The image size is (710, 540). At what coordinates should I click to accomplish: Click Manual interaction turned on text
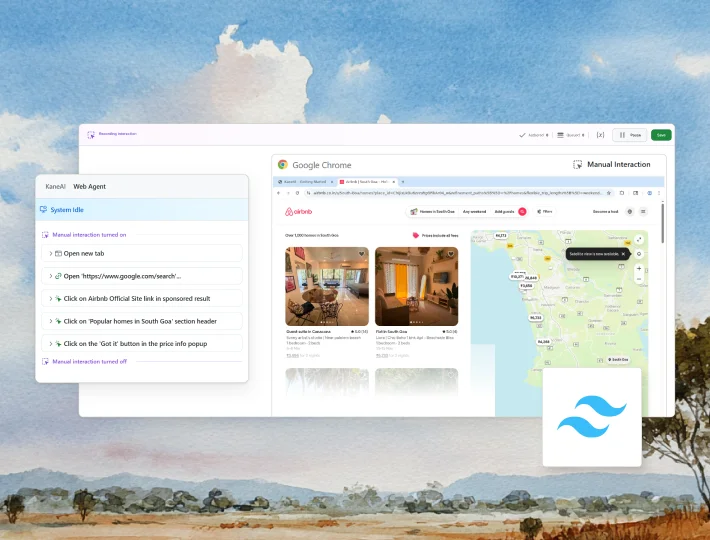pyautogui.click(x=89, y=235)
